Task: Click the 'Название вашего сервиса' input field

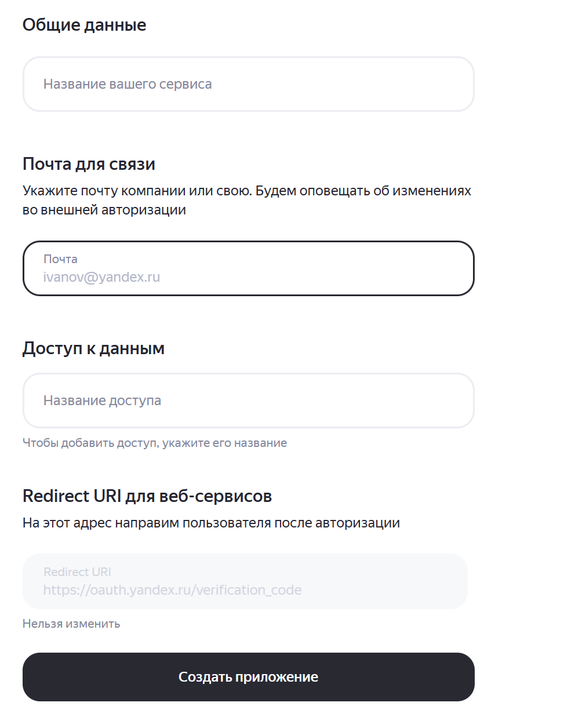Action: [248, 84]
